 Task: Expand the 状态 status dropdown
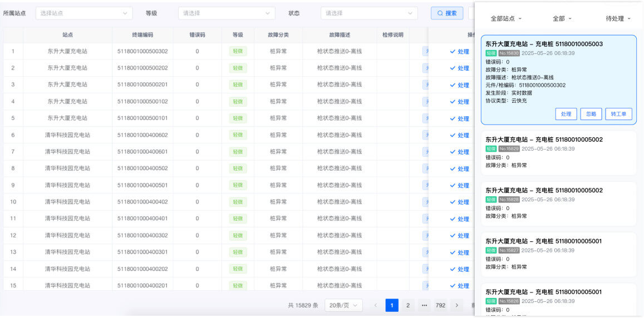pyautogui.click(x=369, y=13)
